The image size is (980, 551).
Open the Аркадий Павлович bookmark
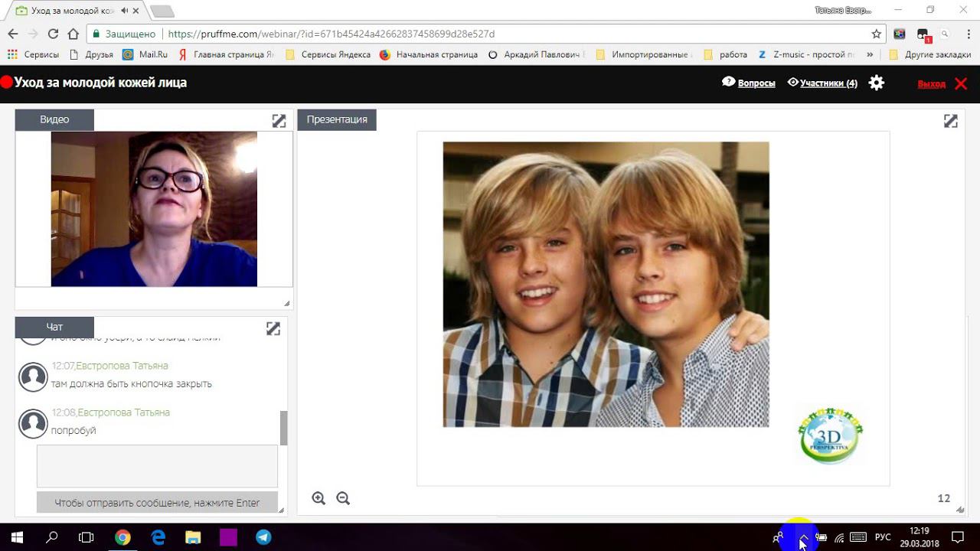(x=536, y=54)
